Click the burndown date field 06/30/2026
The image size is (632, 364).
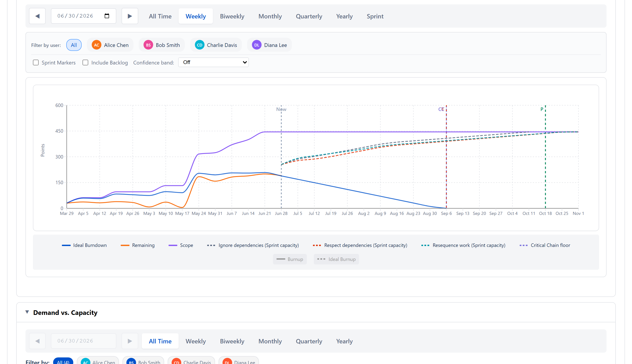point(84,16)
